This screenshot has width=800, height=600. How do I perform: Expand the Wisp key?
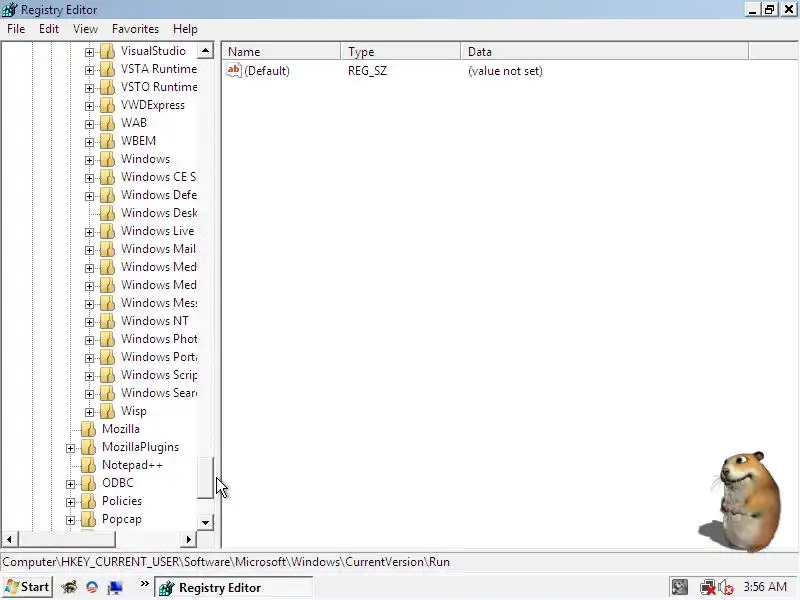click(89, 412)
